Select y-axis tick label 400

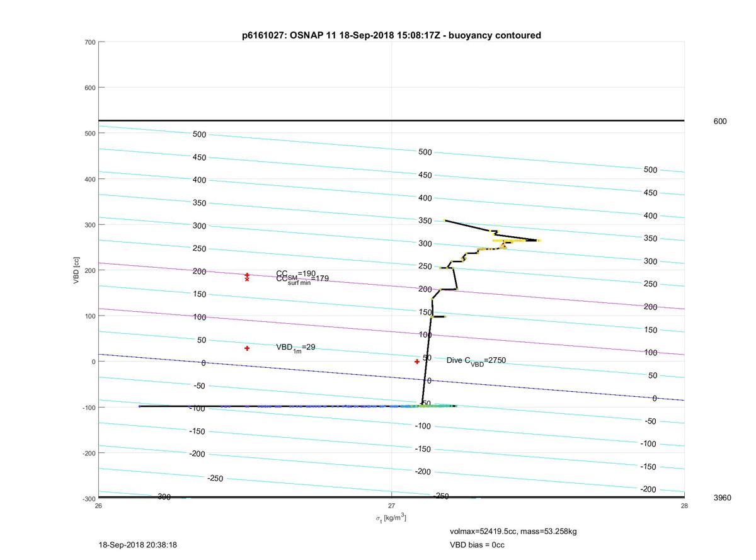click(x=90, y=180)
